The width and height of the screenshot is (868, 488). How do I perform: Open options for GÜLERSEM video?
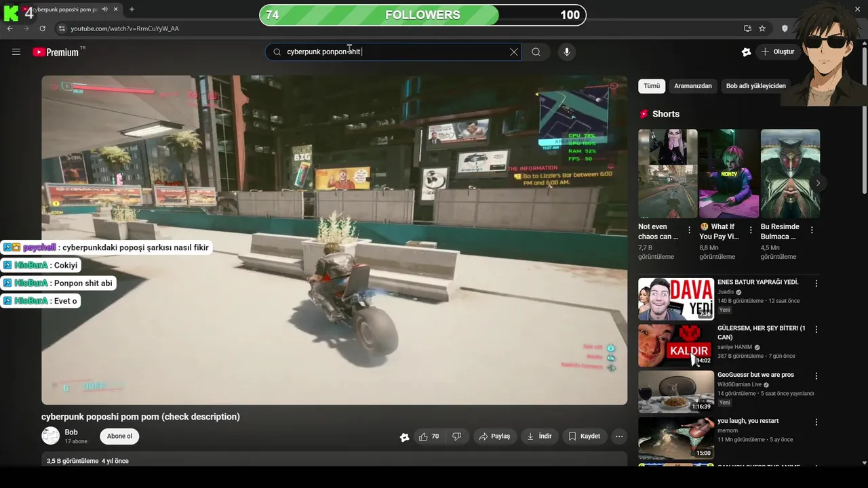click(x=816, y=329)
